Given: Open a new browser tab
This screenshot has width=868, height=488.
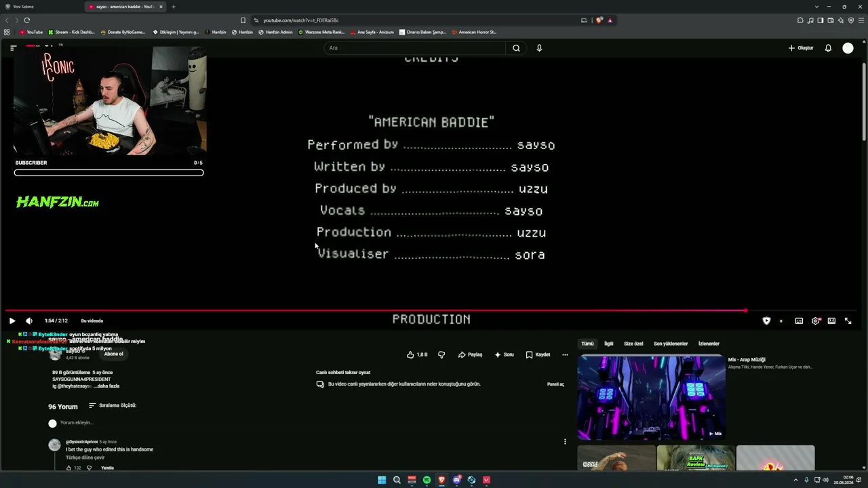Looking at the screenshot, I should [x=173, y=7].
